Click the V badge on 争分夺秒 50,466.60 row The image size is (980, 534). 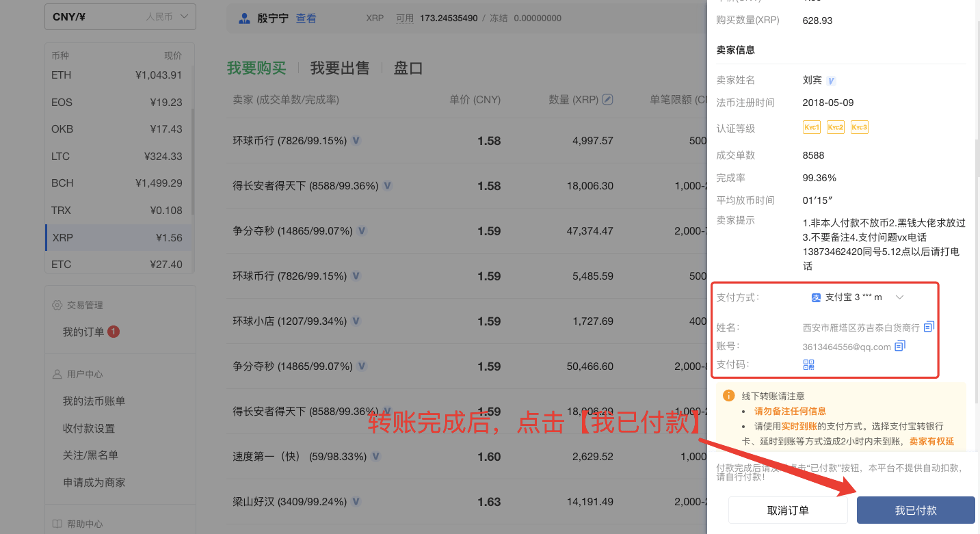point(362,366)
